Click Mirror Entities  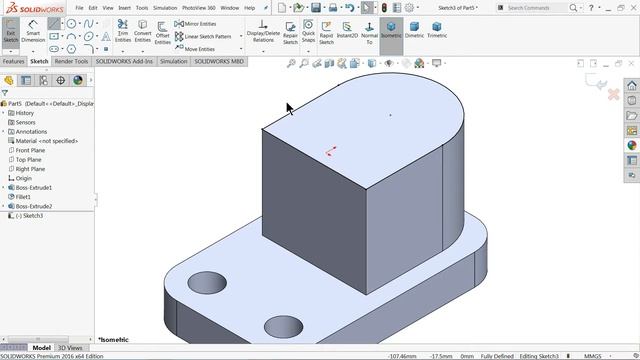pos(195,24)
